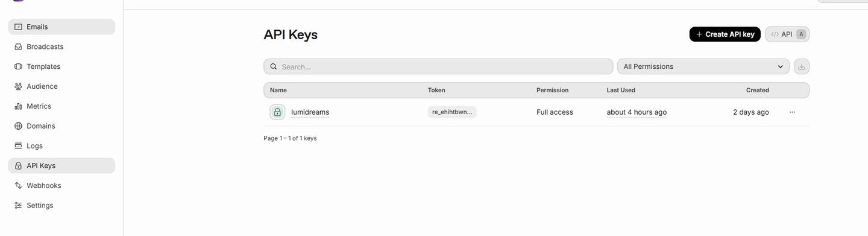Focus the Search keys input field
The height and width of the screenshot is (236, 868).
coord(438,66)
